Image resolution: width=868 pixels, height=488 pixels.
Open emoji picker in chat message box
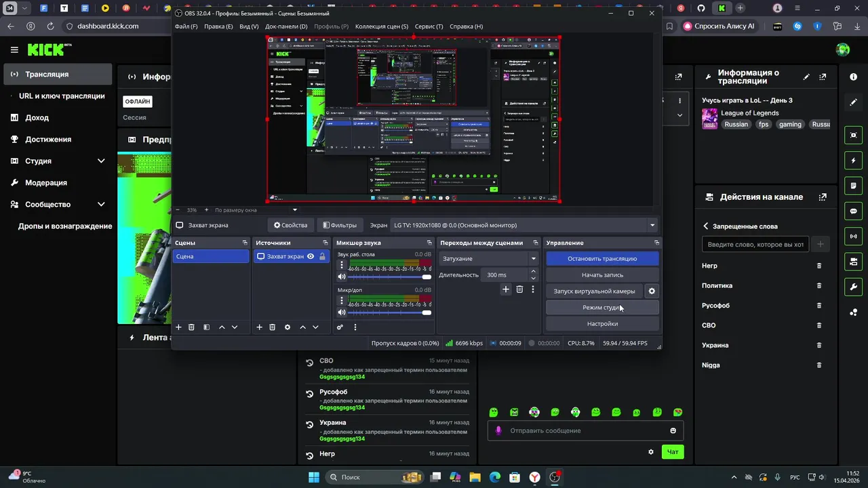(673, 430)
